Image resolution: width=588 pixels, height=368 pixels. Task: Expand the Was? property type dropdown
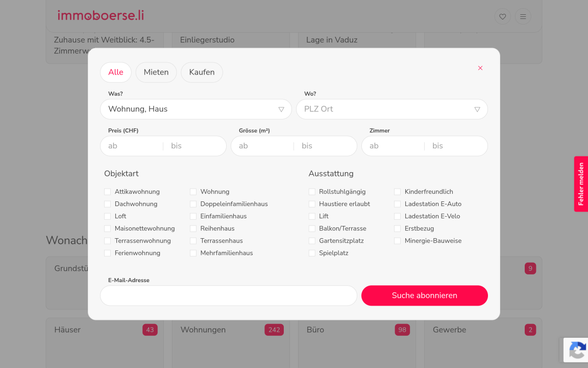(x=196, y=109)
